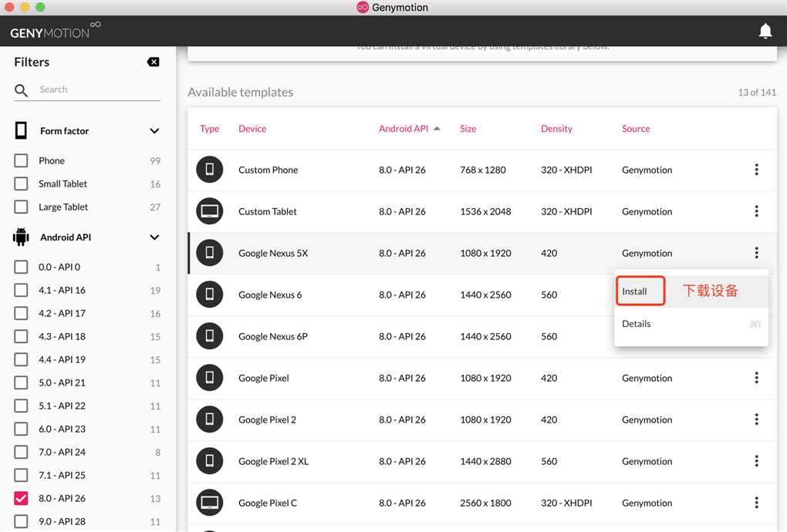Sort templates by the Type column

point(209,129)
